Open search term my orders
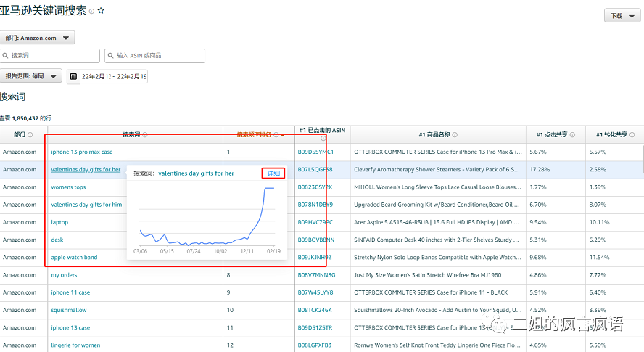This screenshot has width=644, height=352. (x=64, y=275)
